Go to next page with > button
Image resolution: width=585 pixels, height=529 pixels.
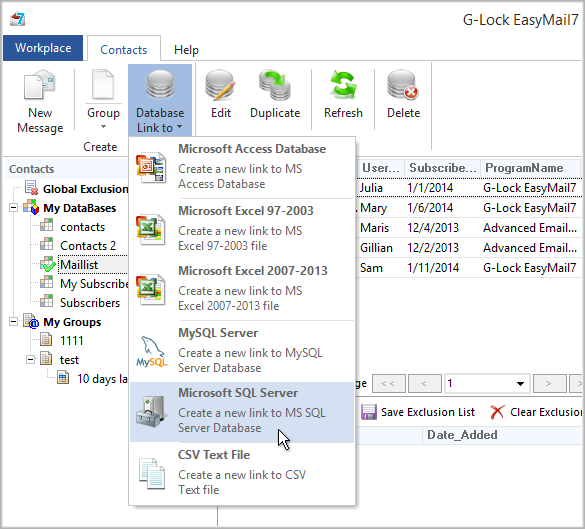tap(549, 384)
